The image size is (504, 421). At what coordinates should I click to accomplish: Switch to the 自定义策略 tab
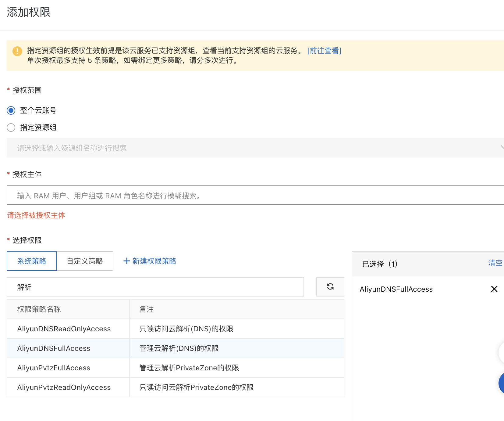tap(85, 261)
